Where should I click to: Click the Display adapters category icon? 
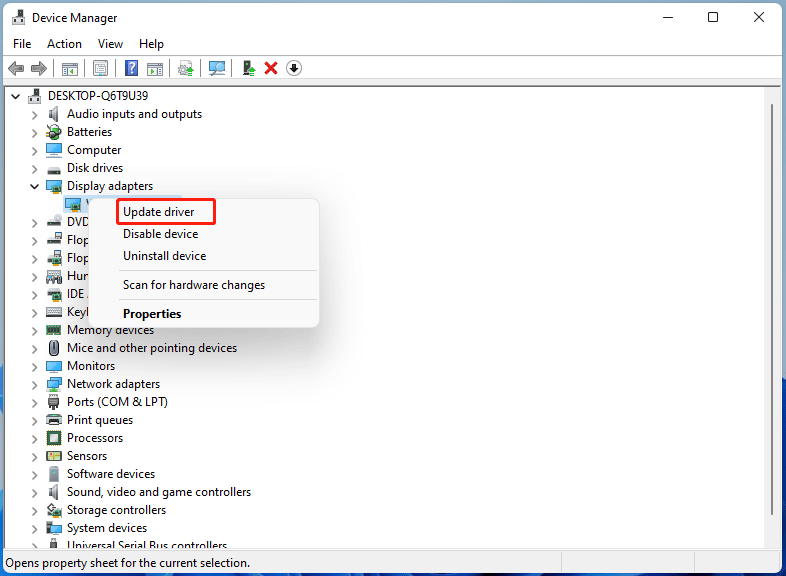[54, 186]
